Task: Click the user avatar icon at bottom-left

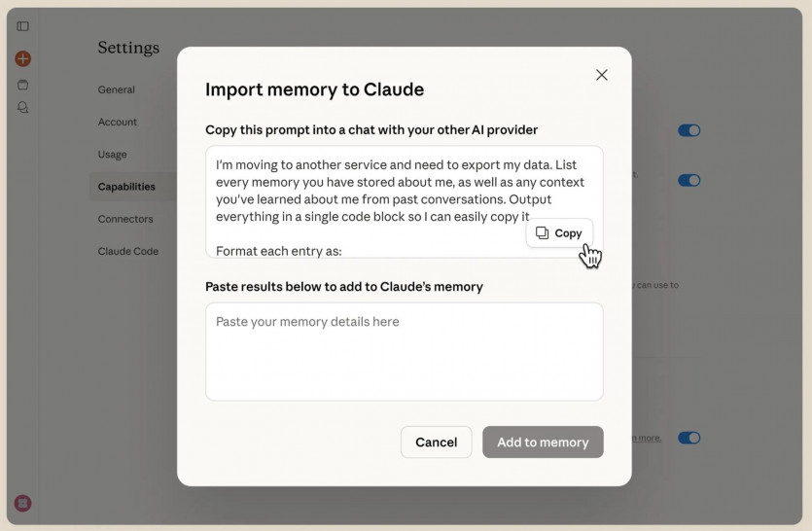Action: [x=23, y=503]
